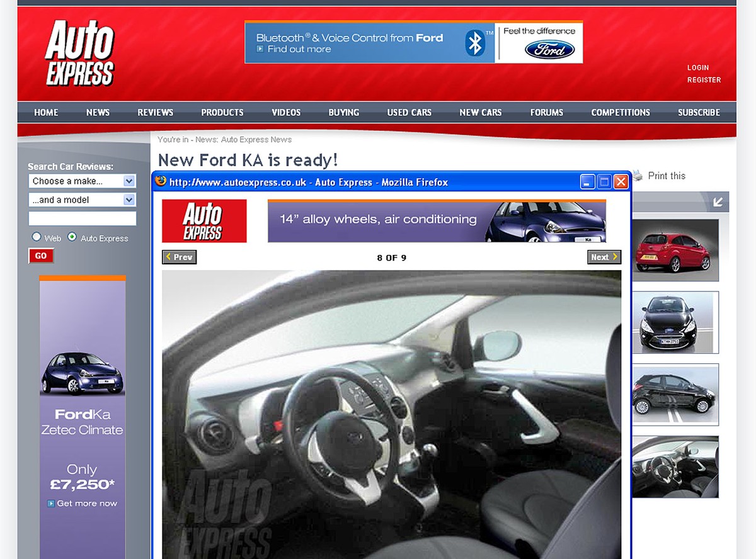Click the LOGIN link
The height and width of the screenshot is (559, 756).
click(x=698, y=67)
